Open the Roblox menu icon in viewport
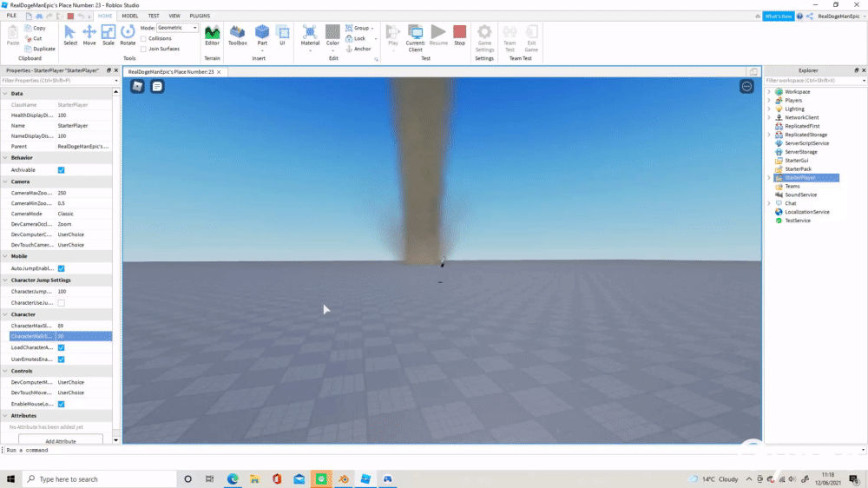The width and height of the screenshot is (868, 488). pos(137,87)
